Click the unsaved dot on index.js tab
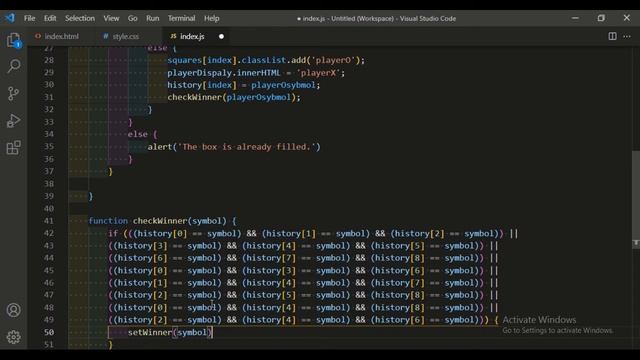 [221, 36]
